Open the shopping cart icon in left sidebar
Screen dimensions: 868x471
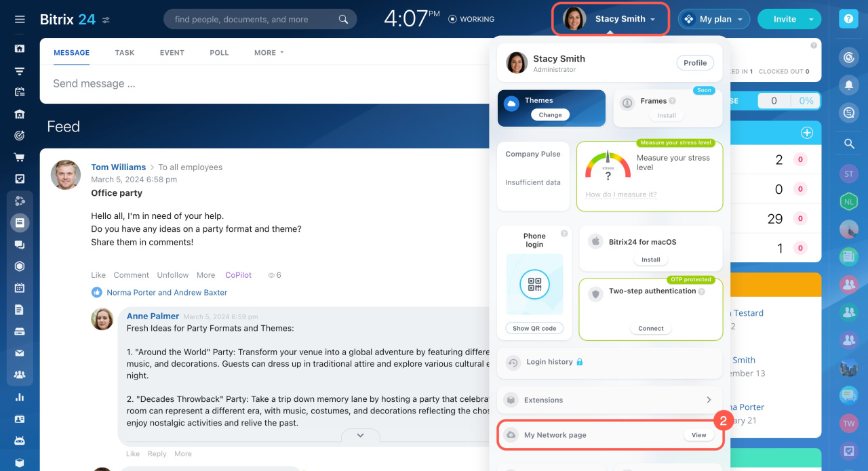[20, 157]
